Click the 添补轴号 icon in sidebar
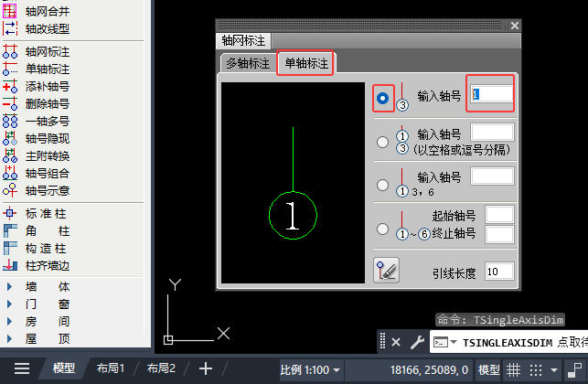 (x=10, y=86)
